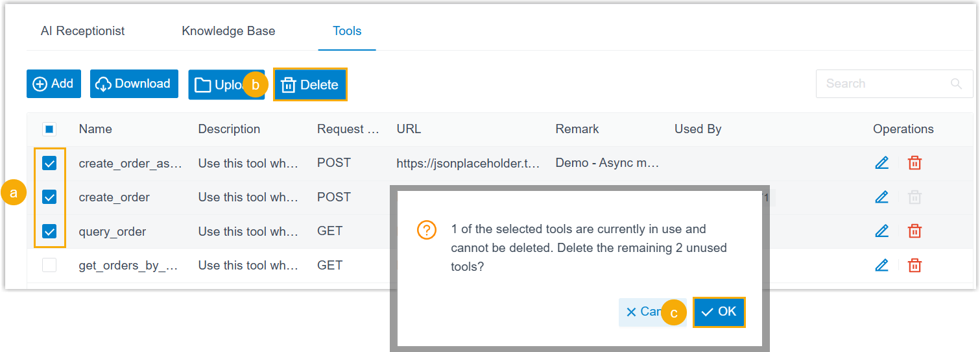Viewport: 980px width, 352px height.
Task: Click the search magnifier icon
Action: click(956, 84)
